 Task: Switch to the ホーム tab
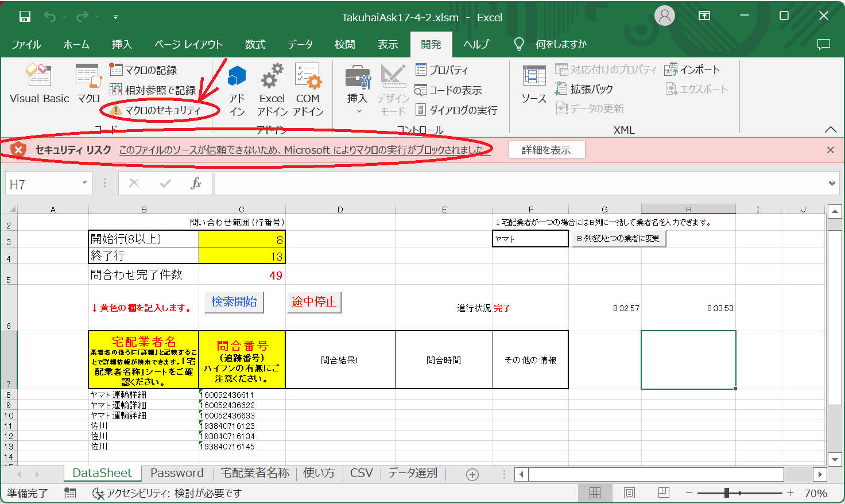(76, 44)
